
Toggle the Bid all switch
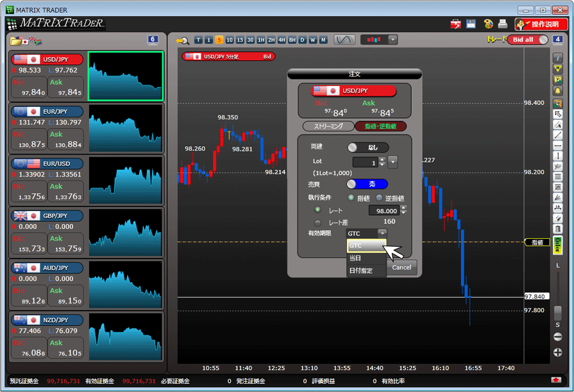[x=528, y=40]
